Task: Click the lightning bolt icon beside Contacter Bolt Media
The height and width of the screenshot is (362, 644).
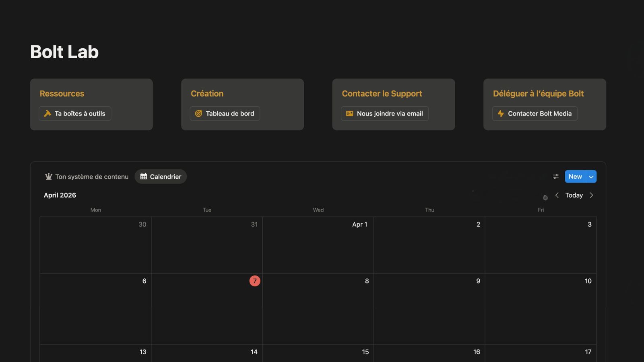Action: point(501,113)
